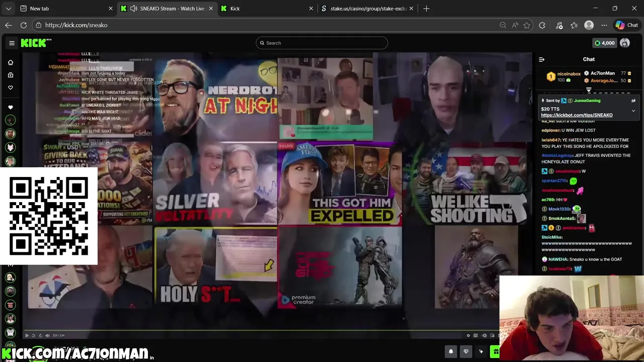Open AtomicLogdrop chat username
644x362 pixels.
(557, 155)
